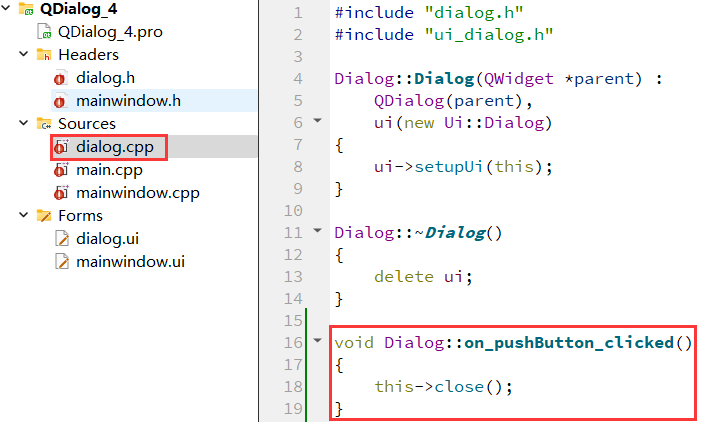Click the QDialog_4.pro file icon

click(x=45, y=31)
